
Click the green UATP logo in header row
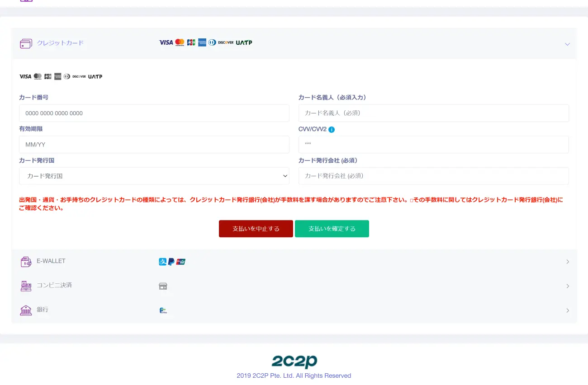pyautogui.click(x=244, y=42)
